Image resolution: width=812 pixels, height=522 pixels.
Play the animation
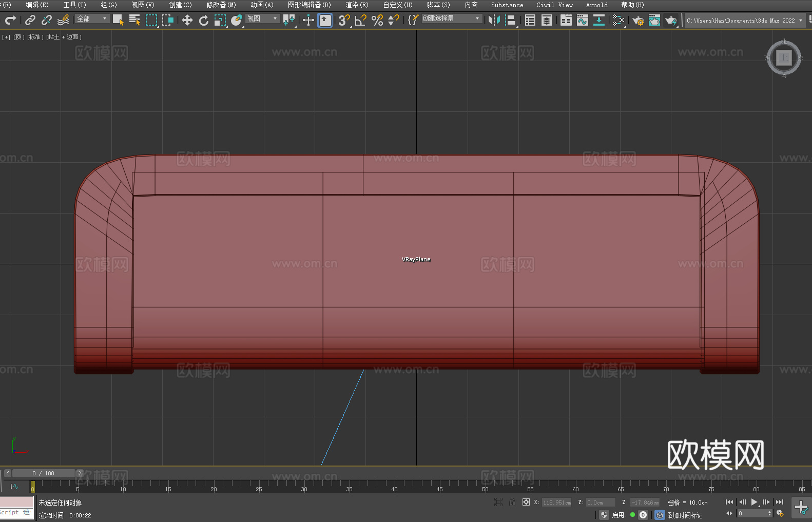coord(755,502)
